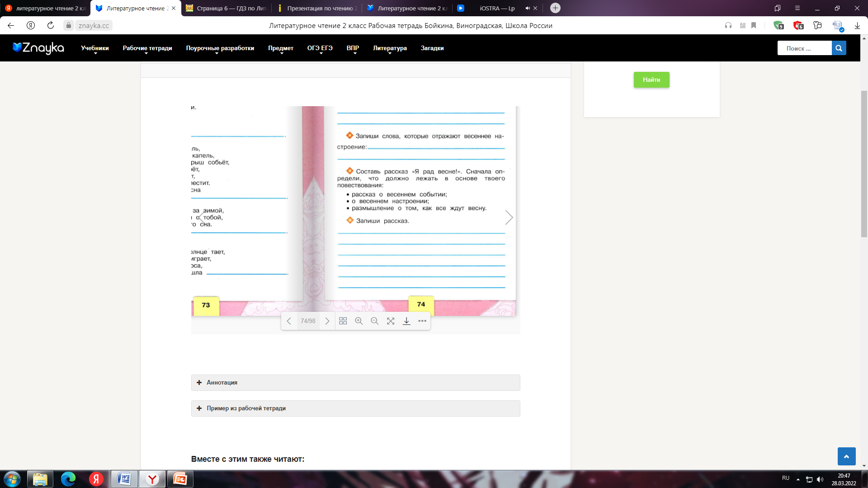Open Word from taskbar
This screenshot has width=868, height=488.
point(124,479)
